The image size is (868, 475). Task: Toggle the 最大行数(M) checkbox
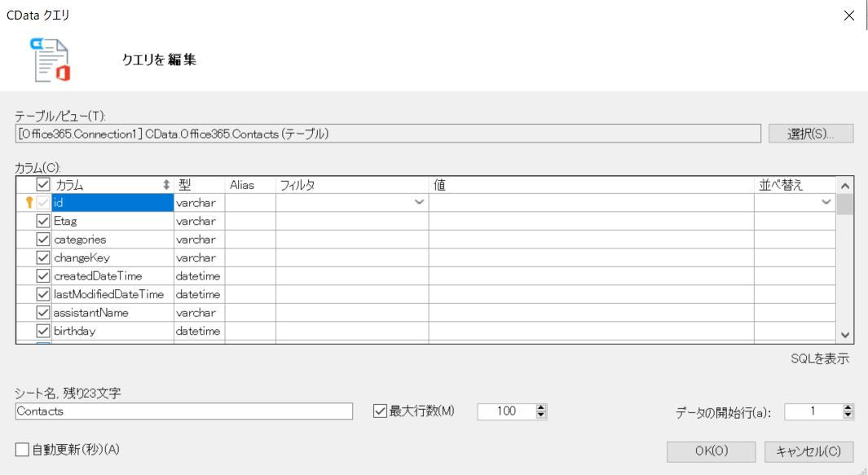click(x=380, y=411)
